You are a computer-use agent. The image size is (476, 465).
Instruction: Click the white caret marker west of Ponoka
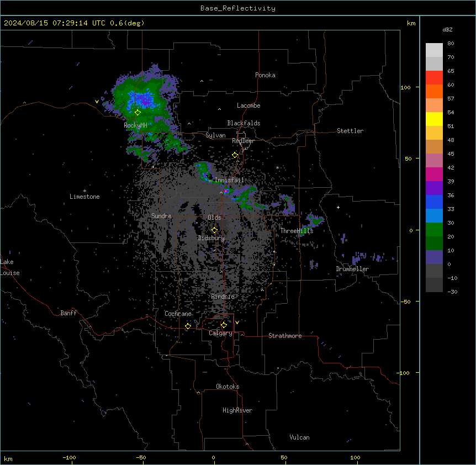[x=202, y=81]
